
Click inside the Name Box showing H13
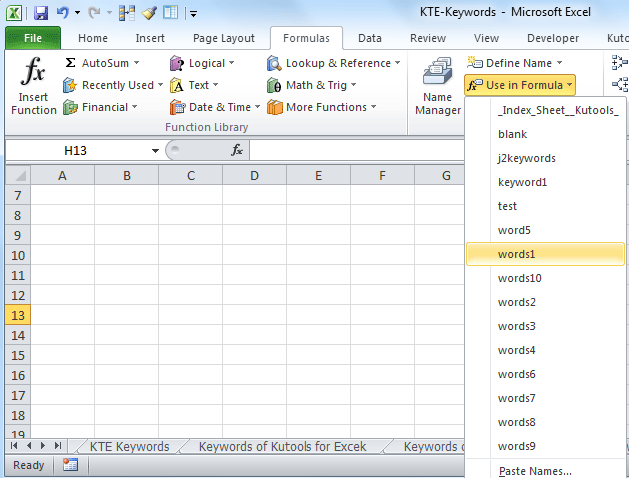coord(76,151)
